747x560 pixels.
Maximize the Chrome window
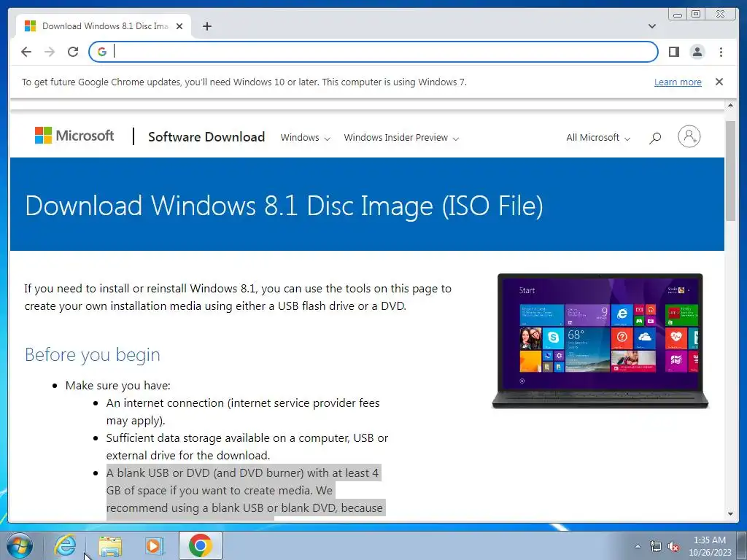pyautogui.click(x=696, y=15)
